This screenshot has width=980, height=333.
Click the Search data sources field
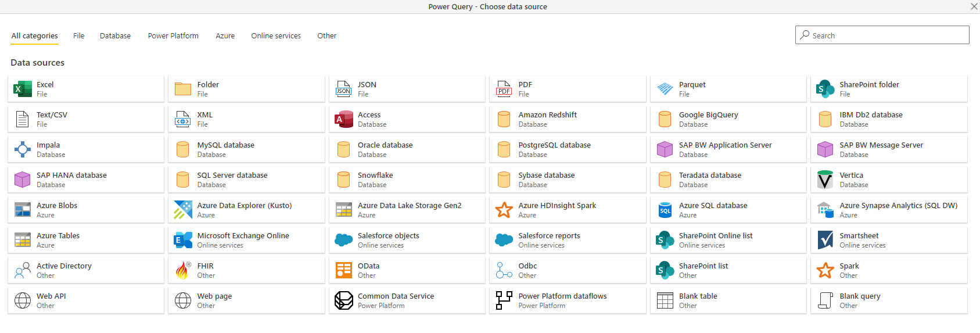pos(882,35)
